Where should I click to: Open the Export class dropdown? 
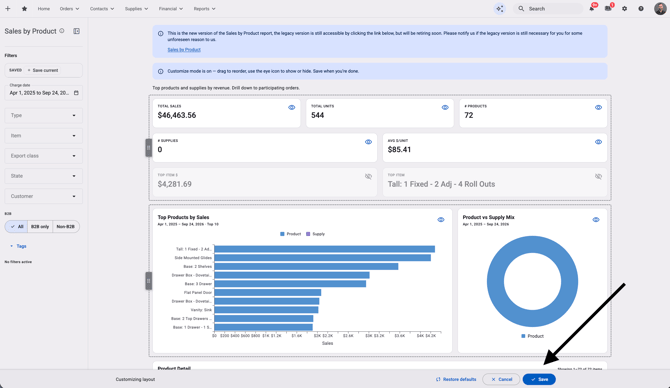pyautogui.click(x=43, y=156)
